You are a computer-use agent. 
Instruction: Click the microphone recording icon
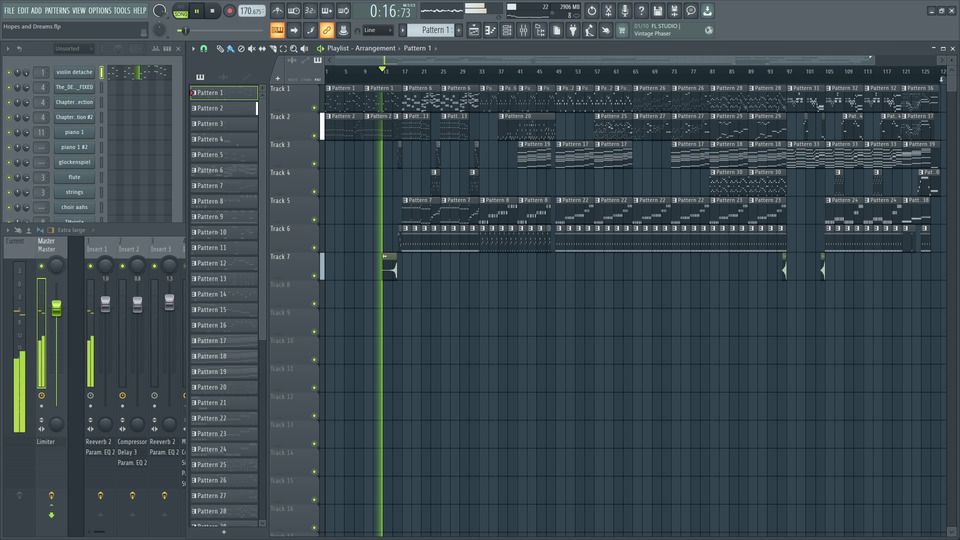click(x=625, y=11)
